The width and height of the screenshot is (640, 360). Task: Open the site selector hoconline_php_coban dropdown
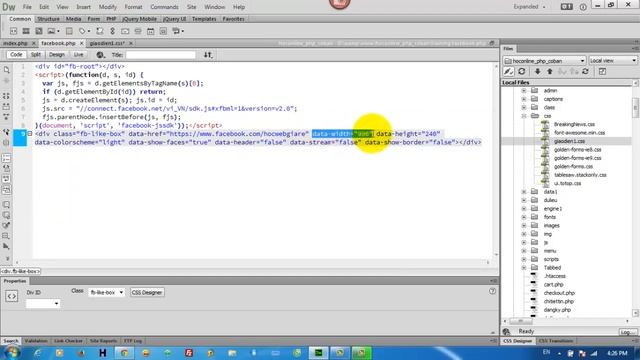tap(544, 60)
